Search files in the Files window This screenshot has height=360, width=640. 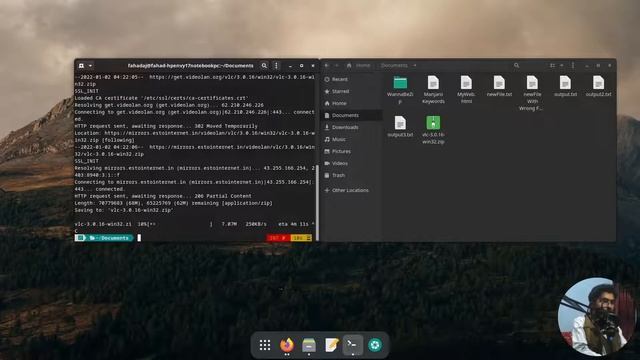pyautogui.click(x=516, y=65)
